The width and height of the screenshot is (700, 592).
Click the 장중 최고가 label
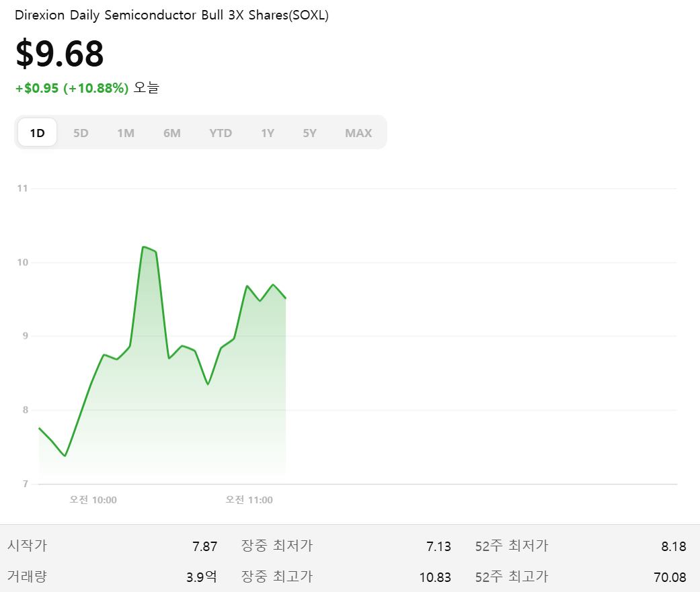click(277, 577)
